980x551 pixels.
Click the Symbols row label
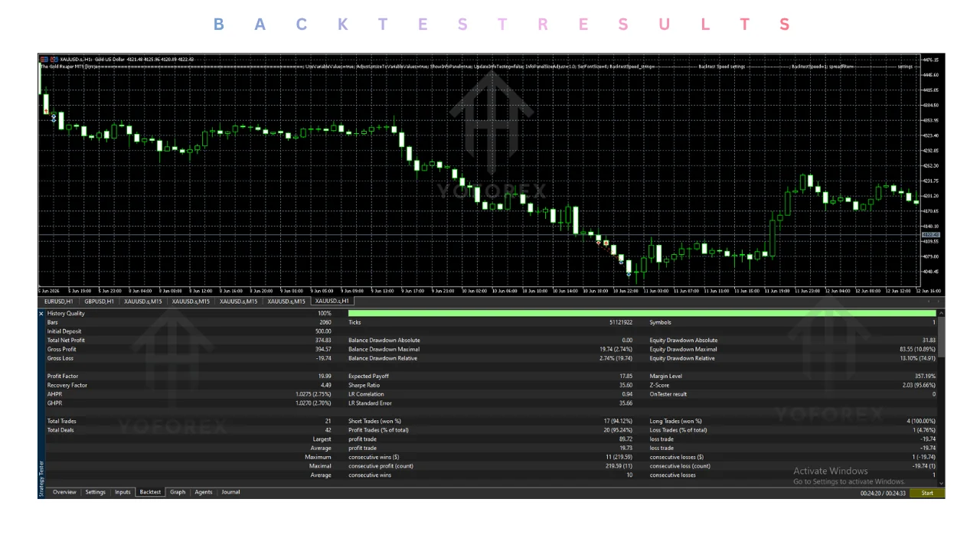[x=660, y=323]
